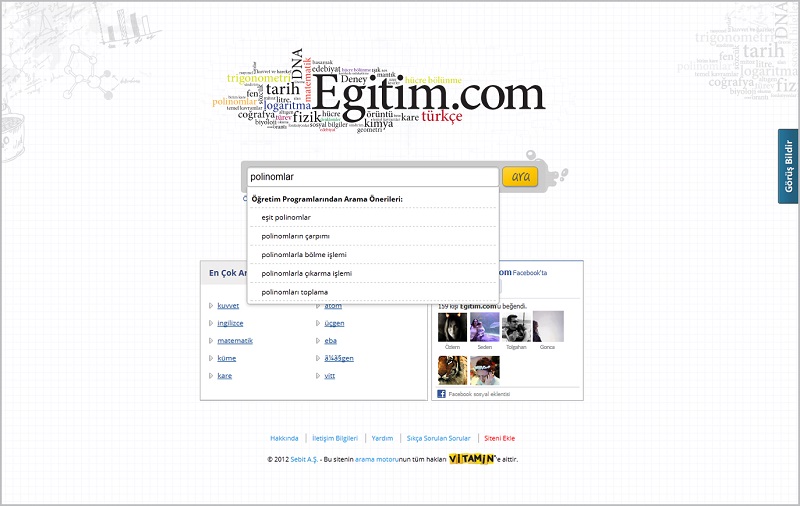This screenshot has height=506, width=800.
Task: Open 'Sıkça Sorulan Sorular' footer link
Action: [438, 438]
